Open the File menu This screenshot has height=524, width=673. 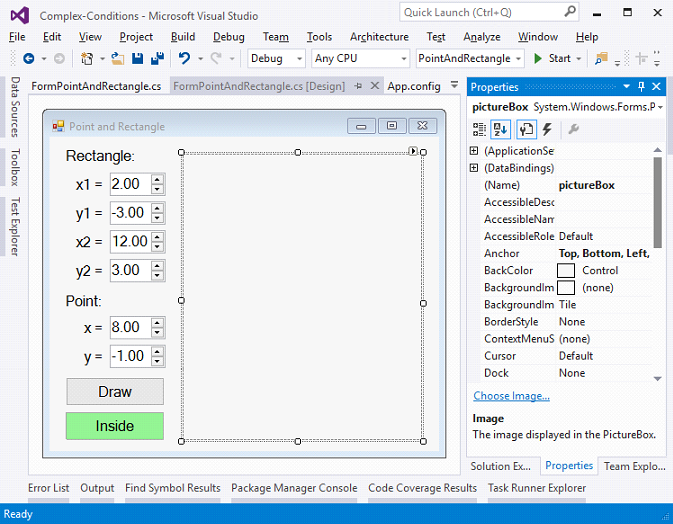tap(17, 37)
